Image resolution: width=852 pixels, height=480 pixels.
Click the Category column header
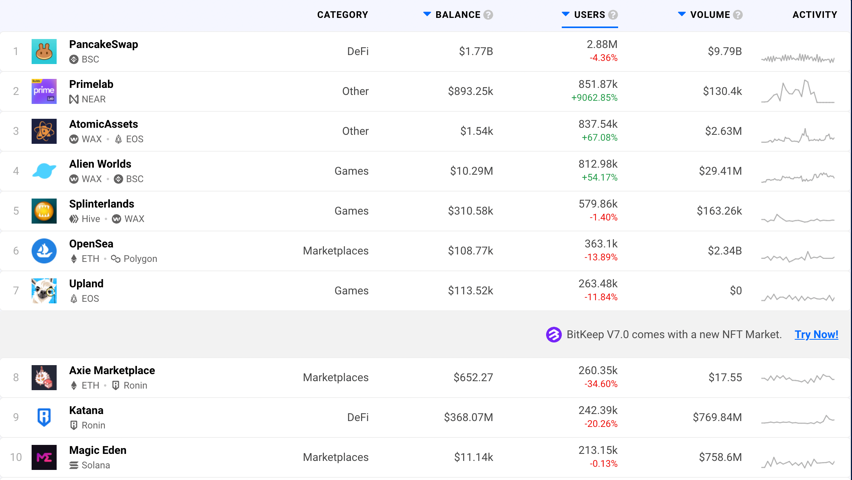(x=342, y=15)
